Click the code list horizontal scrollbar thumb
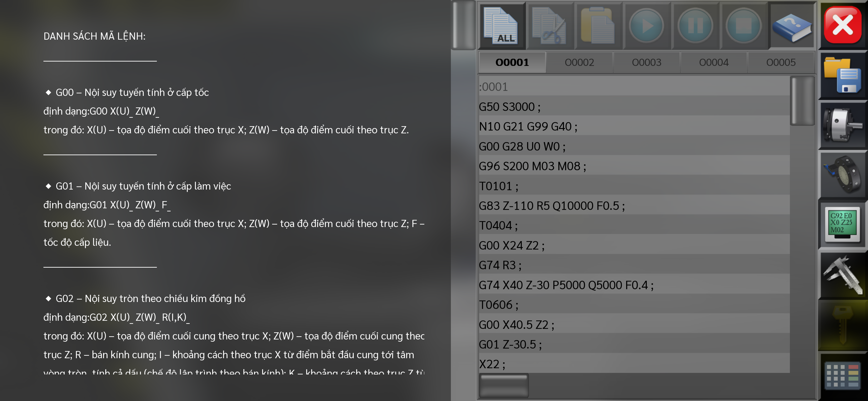This screenshot has width=868, height=401. [504, 385]
